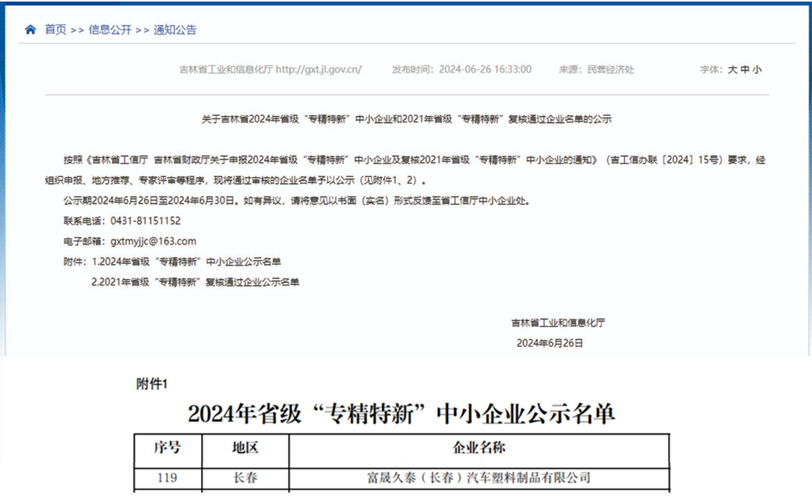Open attachment 2 2021年复核通过企业公示名单
812x504 pixels.
195,282
